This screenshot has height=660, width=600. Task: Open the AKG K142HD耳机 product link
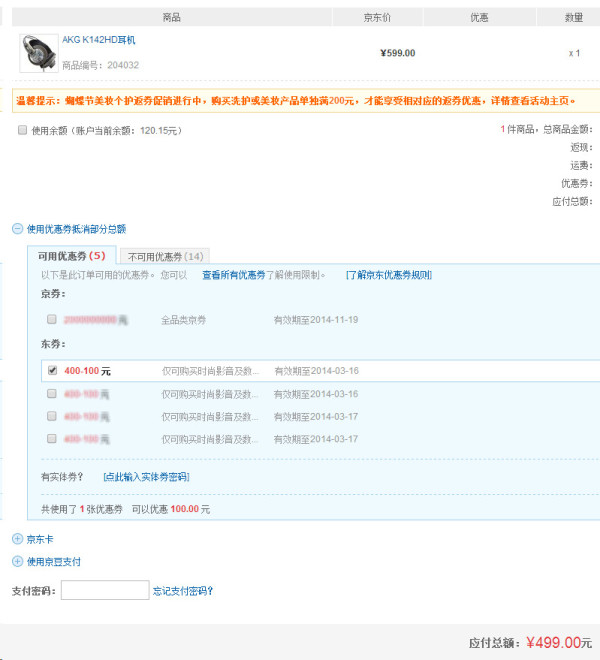(x=99, y=40)
